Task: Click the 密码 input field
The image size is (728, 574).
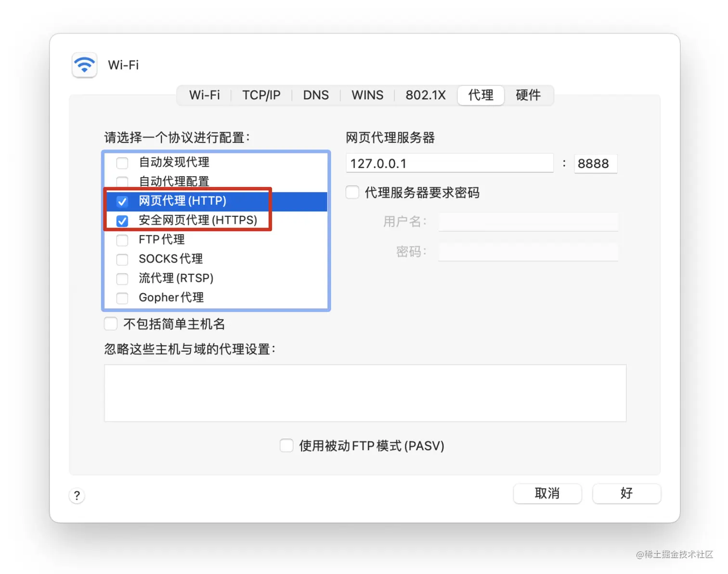Action: 528,251
